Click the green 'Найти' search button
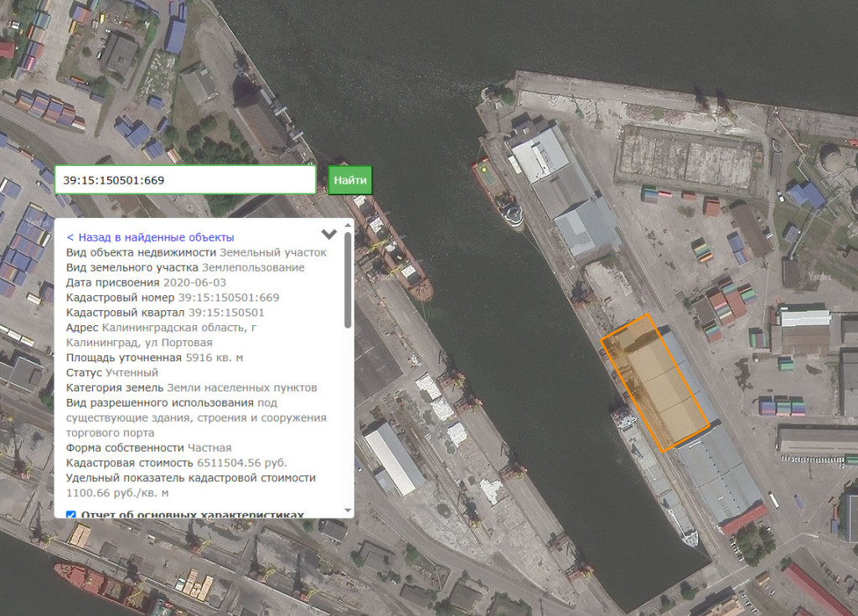Viewport: 858px width, 616px height. [x=350, y=180]
